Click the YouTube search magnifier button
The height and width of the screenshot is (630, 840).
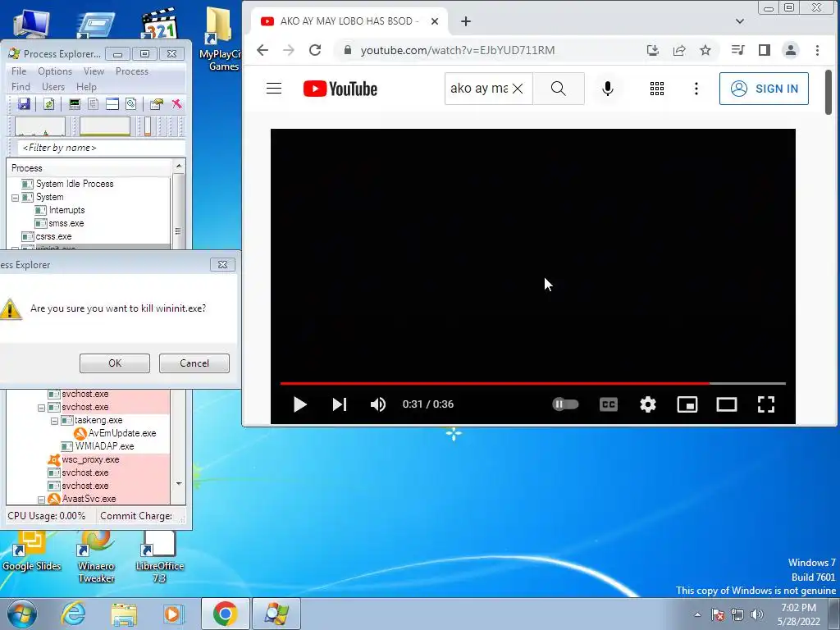pyautogui.click(x=558, y=89)
